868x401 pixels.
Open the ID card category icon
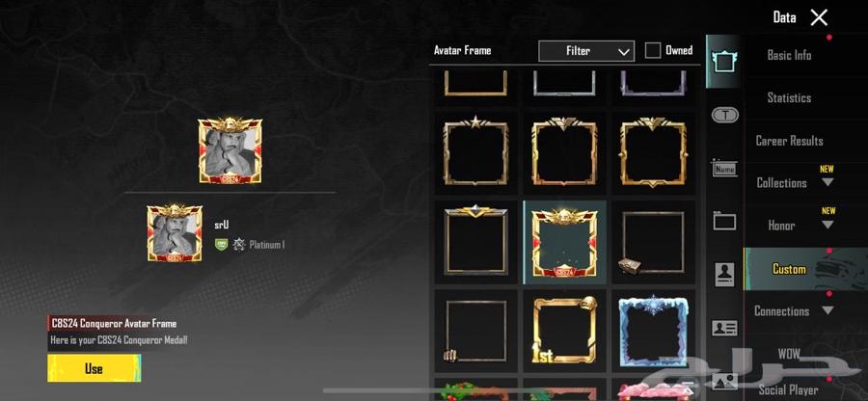click(x=724, y=328)
